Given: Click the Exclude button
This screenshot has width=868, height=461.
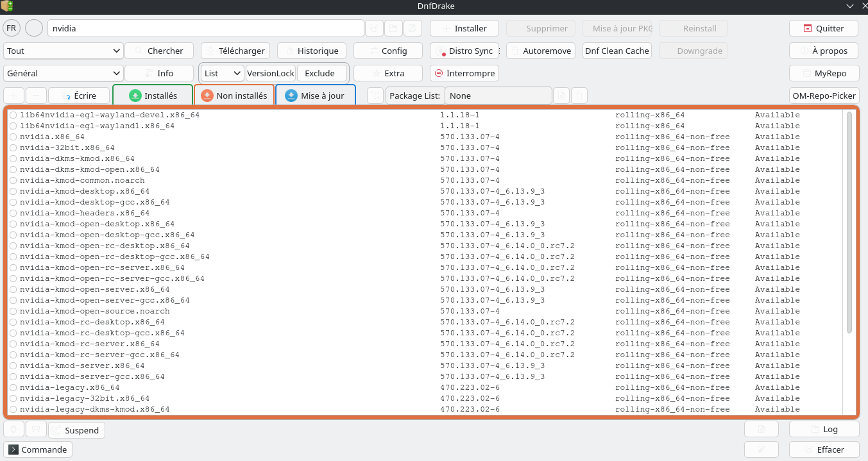Looking at the screenshot, I should 320,73.
